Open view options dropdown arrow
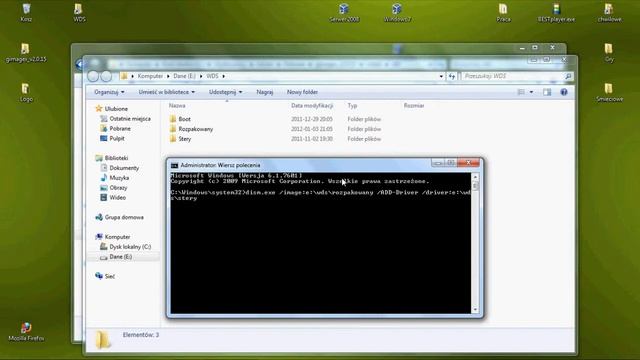The image size is (640, 360). pos(531,92)
